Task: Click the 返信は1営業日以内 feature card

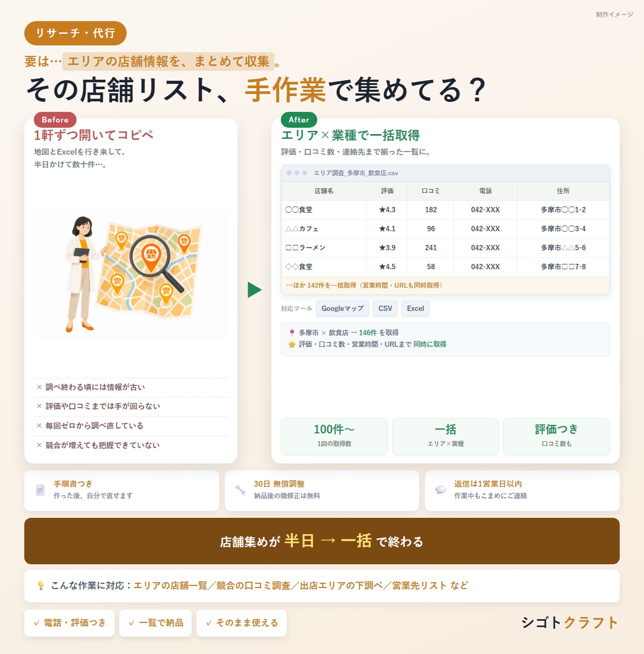Action: pos(522,490)
